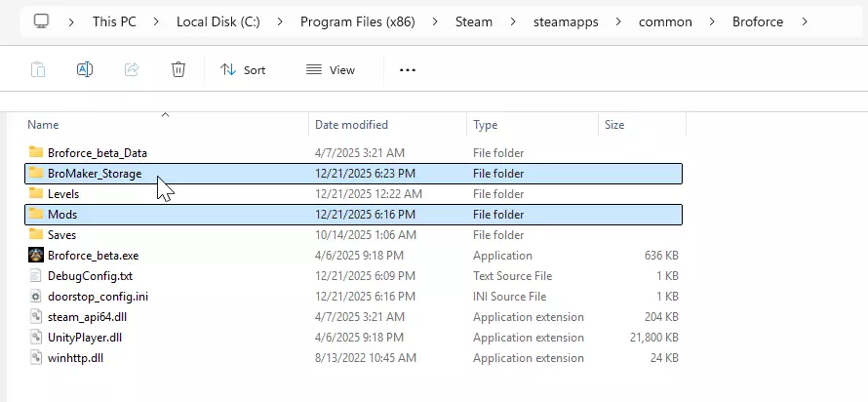Image resolution: width=868 pixels, height=402 pixels.
Task: Select the doorstop_config.ini file
Action: click(x=98, y=296)
